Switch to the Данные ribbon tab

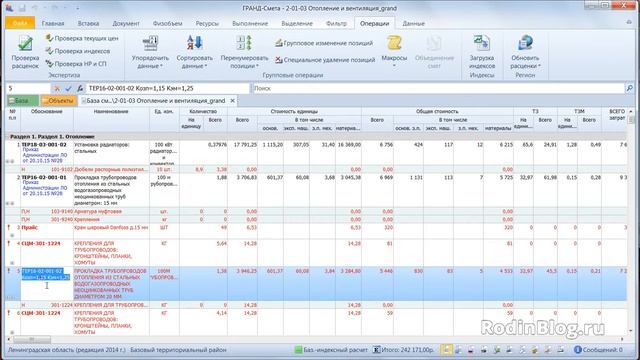(413, 23)
